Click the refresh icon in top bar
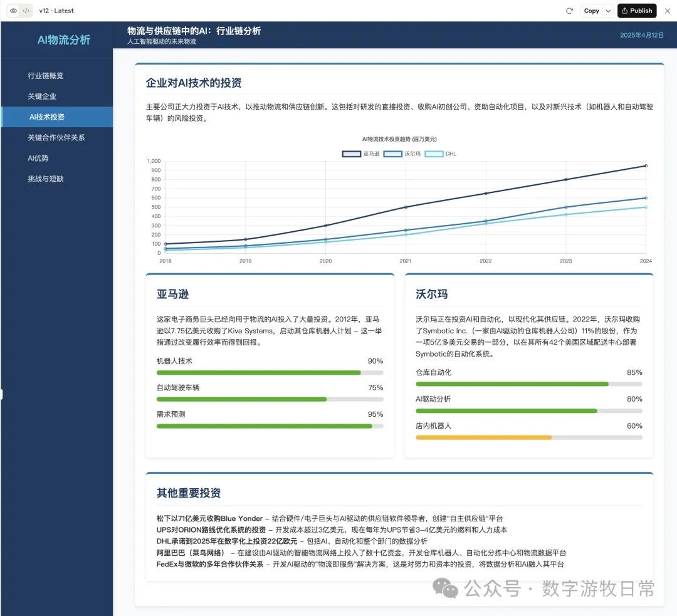The height and width of the screenshot is (616, 677). pos(569,11)
